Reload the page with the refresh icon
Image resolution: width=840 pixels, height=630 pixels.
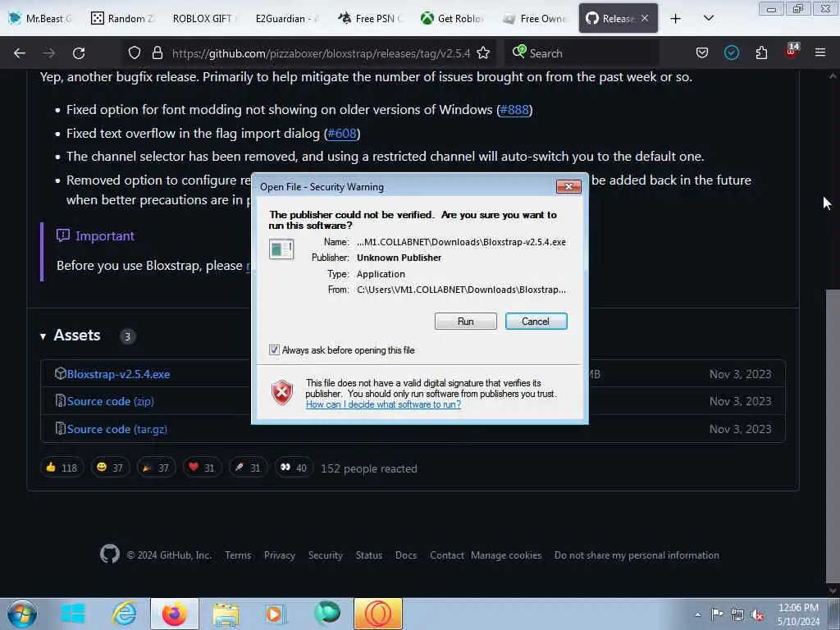click(x=79, y=53)
